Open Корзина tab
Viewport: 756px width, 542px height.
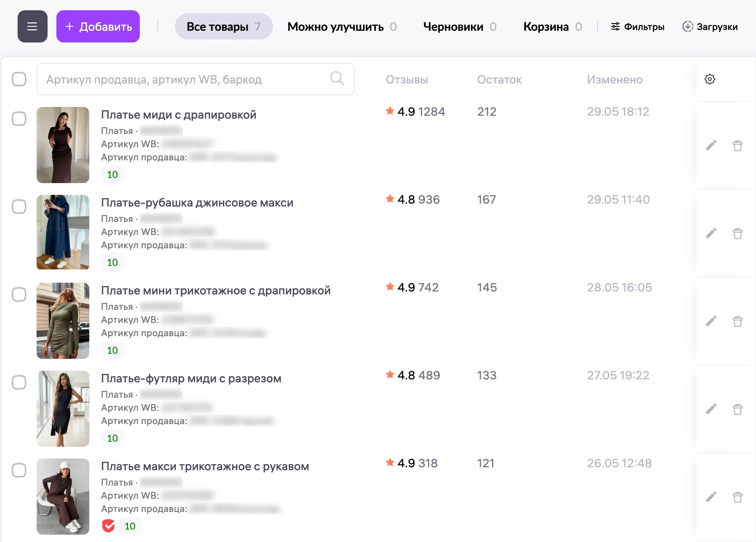[x=553, y=26]
